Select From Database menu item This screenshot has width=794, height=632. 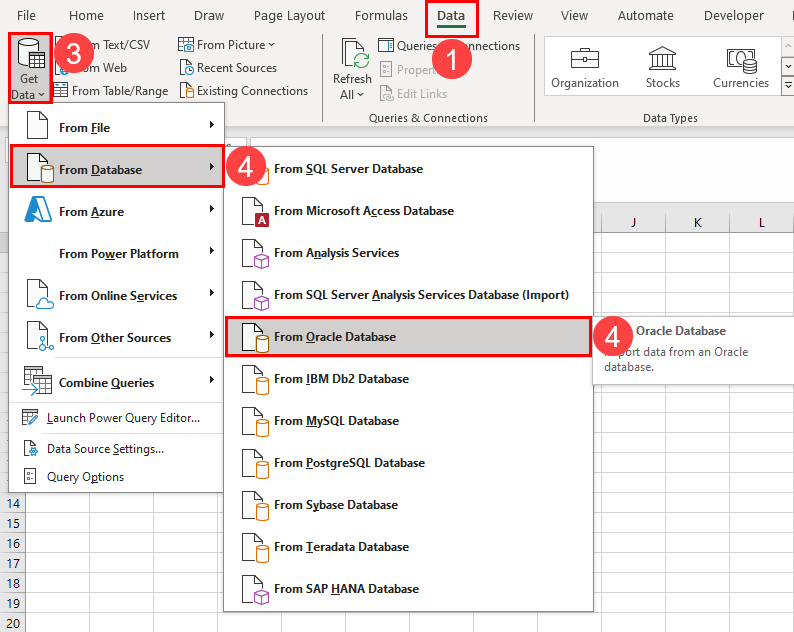[116, 167]
